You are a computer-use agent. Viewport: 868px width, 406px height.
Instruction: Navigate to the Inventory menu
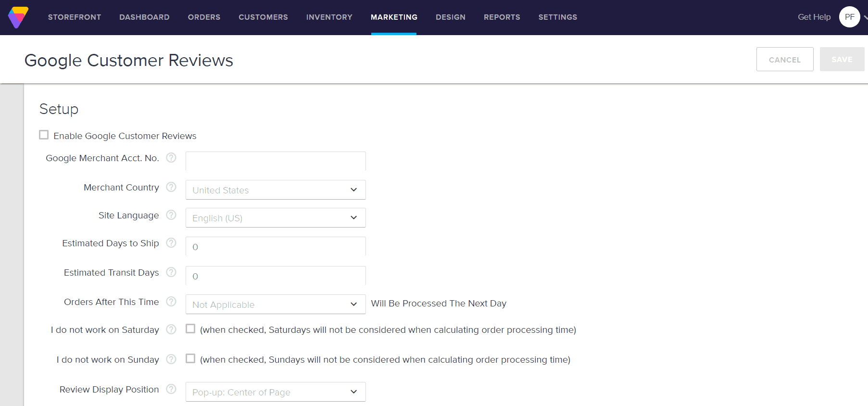329,17
